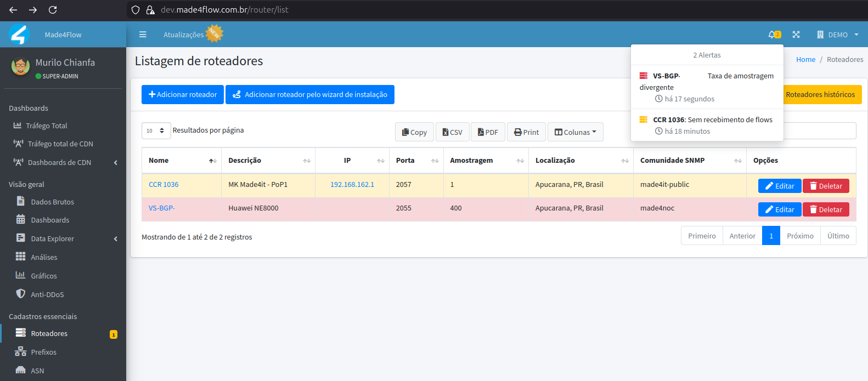Sort the table by Amostragem column
868x381 pixels.
pos(485,161)
